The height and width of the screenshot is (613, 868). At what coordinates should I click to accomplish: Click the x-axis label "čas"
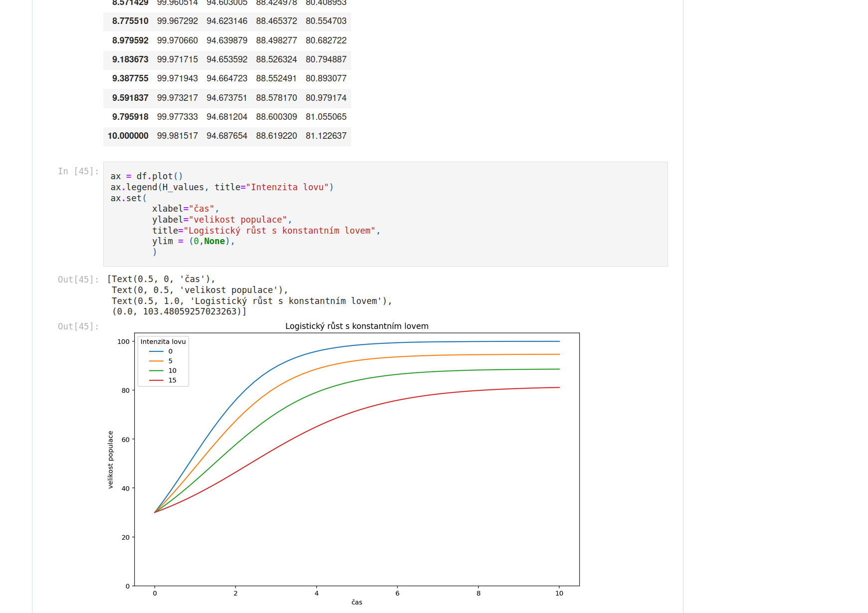(x=356, y=603)
